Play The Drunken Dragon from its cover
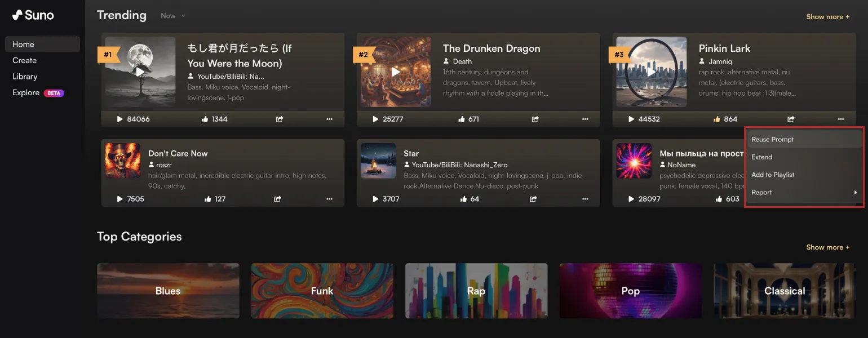 (396, 72)
